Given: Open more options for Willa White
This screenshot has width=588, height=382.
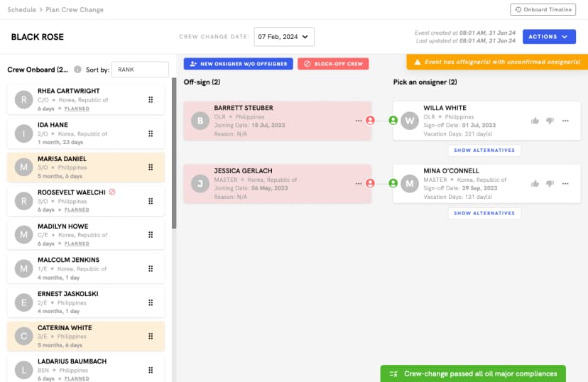Looking at the screenshot, I should 565,121.
